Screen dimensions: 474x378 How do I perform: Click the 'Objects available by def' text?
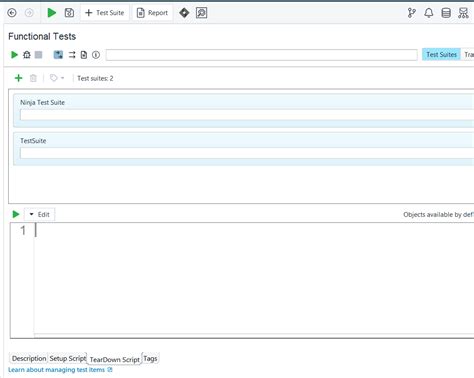click(438, 215)
